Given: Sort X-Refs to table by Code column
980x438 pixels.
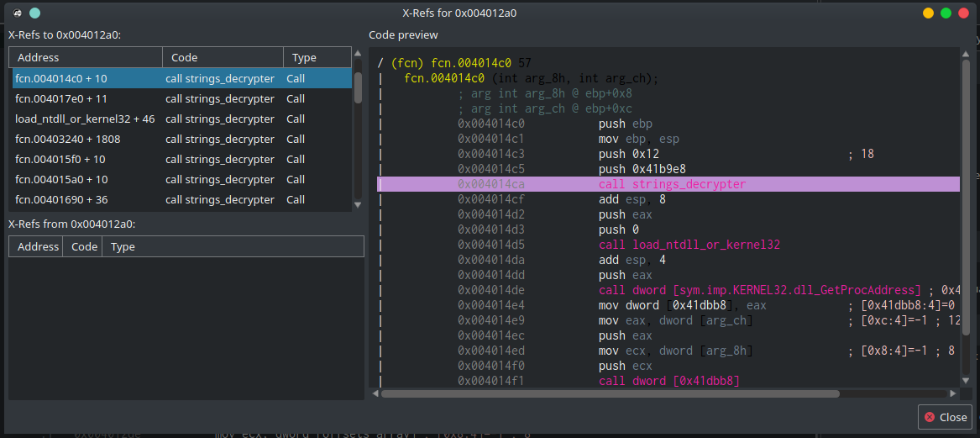Looking at the screenshot, I should 223,57.
